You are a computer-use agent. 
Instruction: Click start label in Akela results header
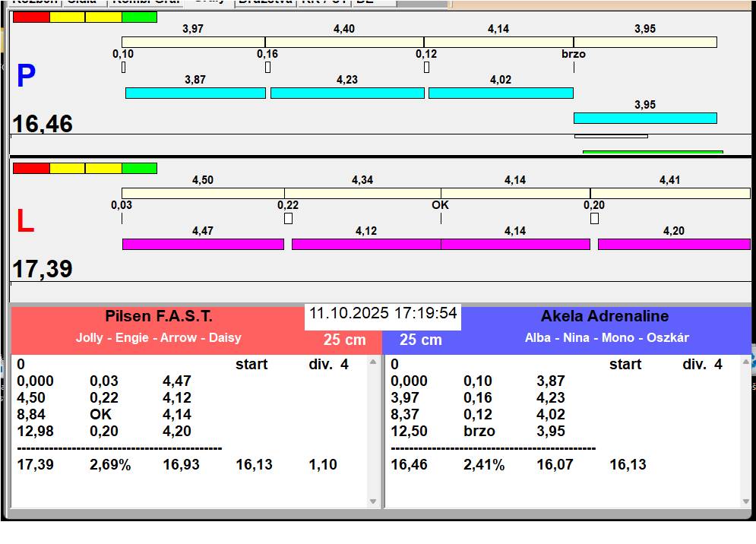[625, 364]
